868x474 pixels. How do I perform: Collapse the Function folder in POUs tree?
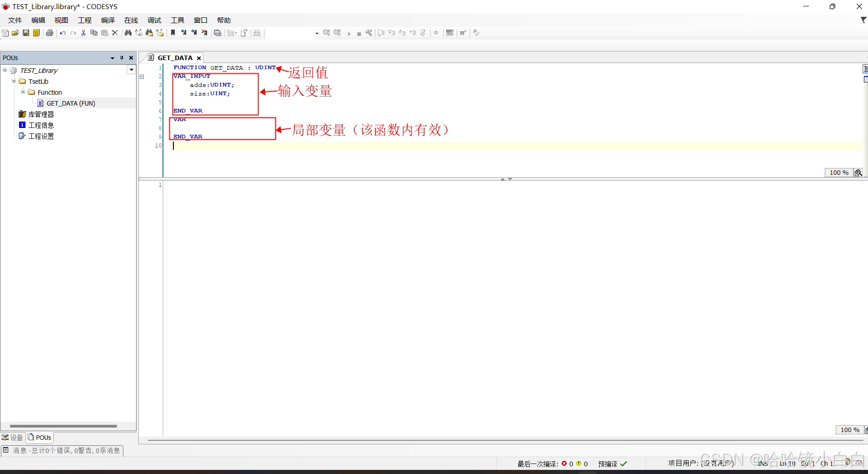pyautogui.click(x=23, y=92)
